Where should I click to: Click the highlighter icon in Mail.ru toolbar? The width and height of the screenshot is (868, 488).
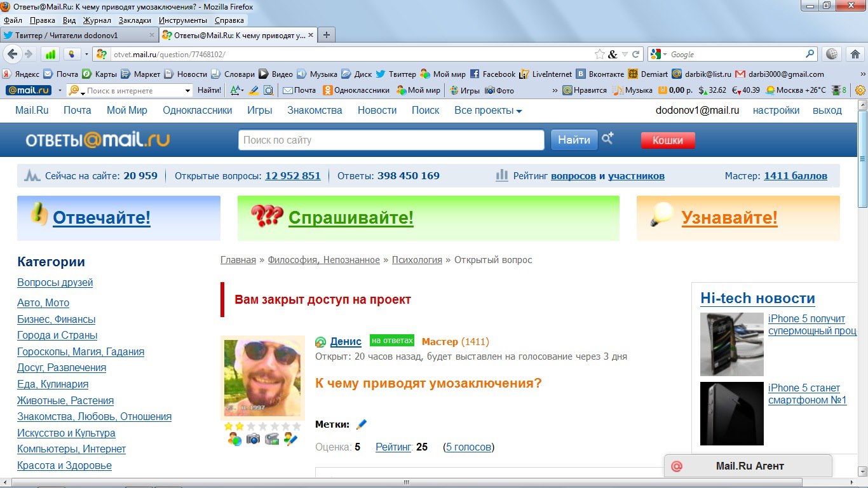point(254,90)
